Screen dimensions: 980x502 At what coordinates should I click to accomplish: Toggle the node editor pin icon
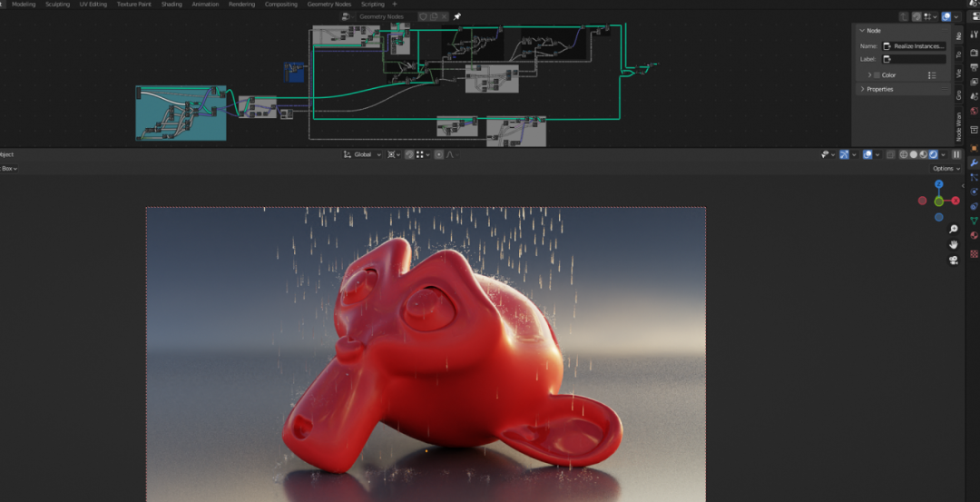456,16
